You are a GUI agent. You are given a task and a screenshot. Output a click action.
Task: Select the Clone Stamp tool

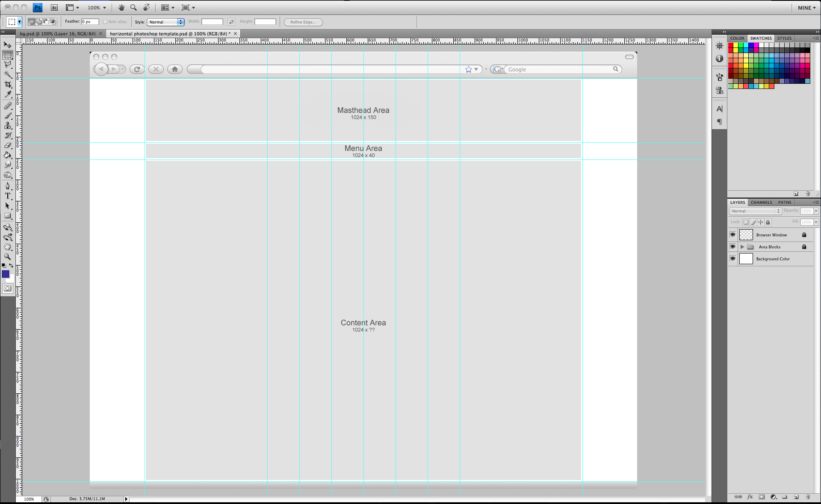(x=8, y=126)
